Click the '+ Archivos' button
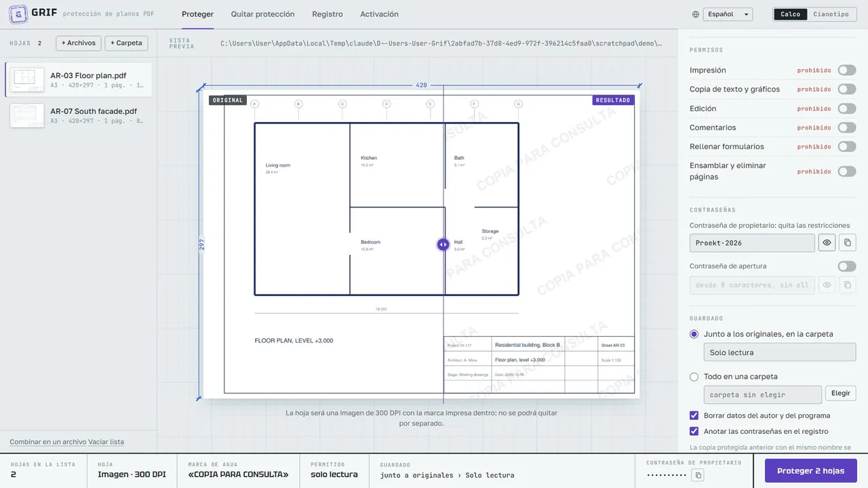Viewport: 868px width, 488px height. (79, 43)
